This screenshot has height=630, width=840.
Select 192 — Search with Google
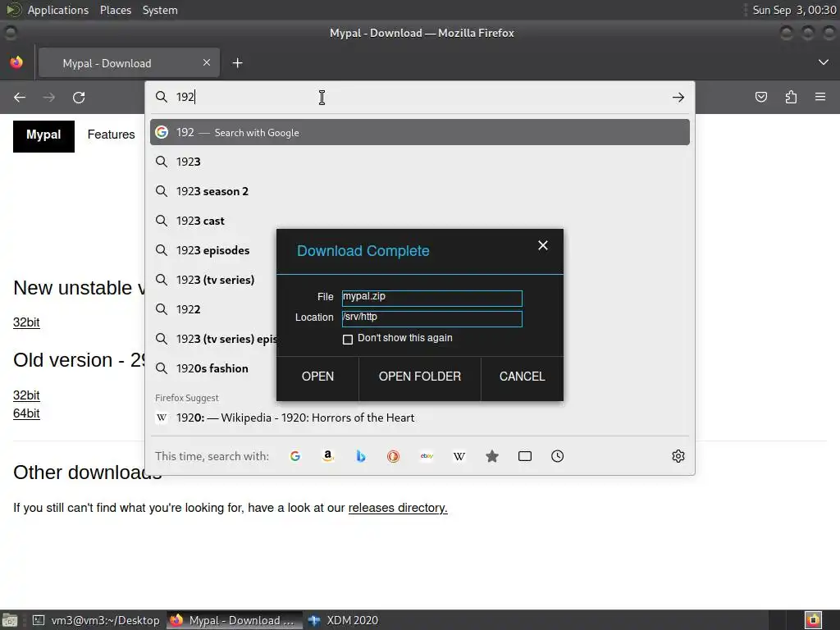point(419,132)
